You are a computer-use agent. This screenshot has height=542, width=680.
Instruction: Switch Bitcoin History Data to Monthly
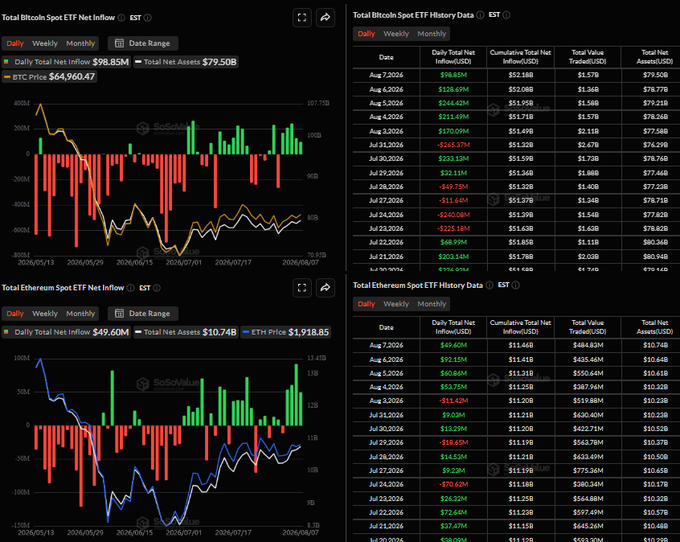pyautogui.click(x=432, y=34)
